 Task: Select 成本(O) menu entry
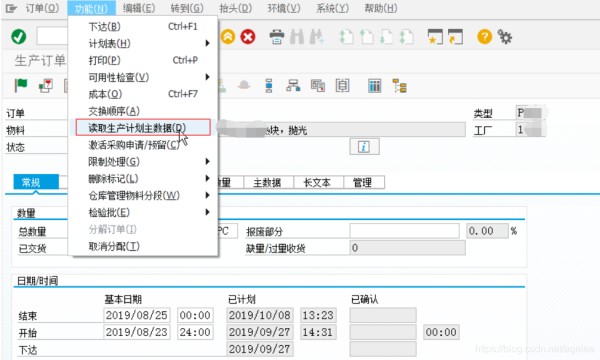(x=143, y=94)
